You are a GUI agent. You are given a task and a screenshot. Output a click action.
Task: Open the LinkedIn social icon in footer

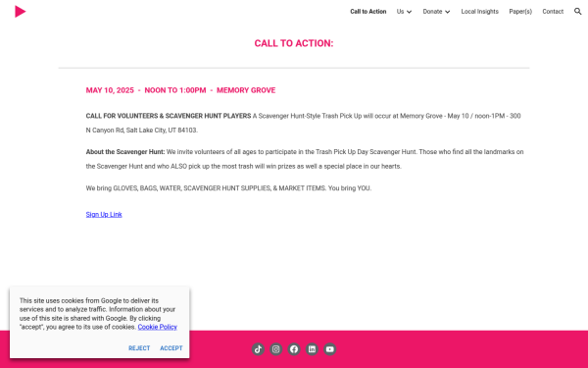click(x=312, y=349)
